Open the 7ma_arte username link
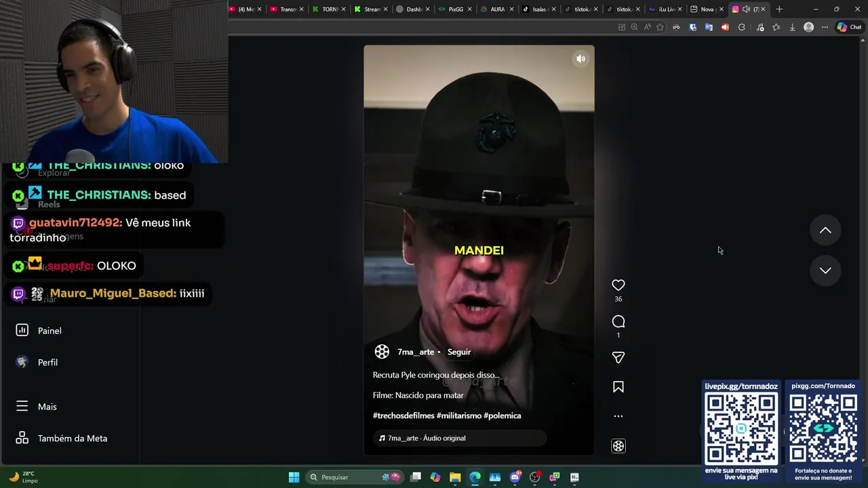Screen dimensions: 868x488 pyautogui.click(x=416, y=352)
